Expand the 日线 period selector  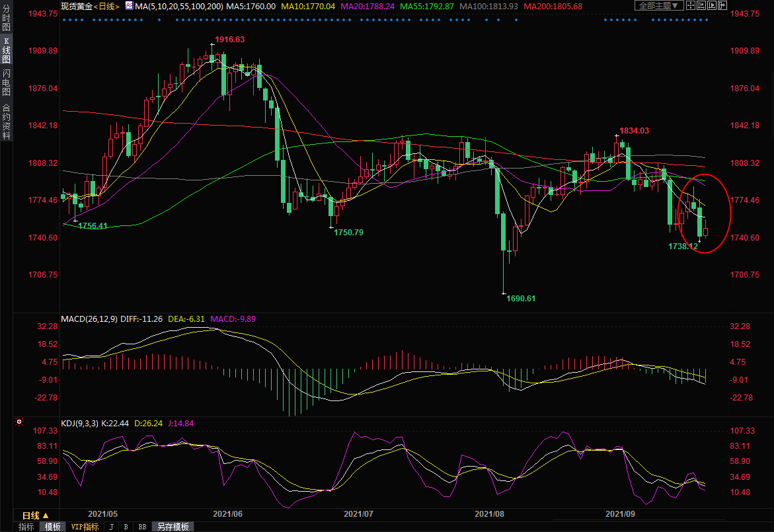point(36,515)
